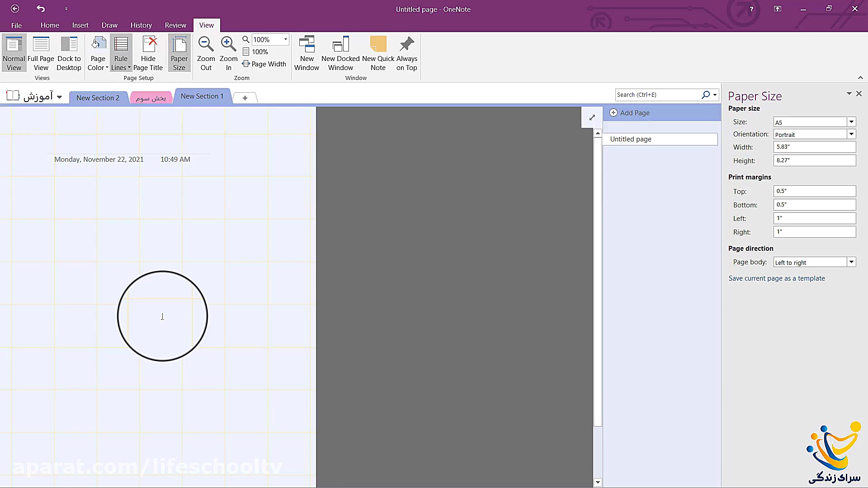Click the New Docked Window icon
The image size is (868, 488).
[x=340, y=44]
